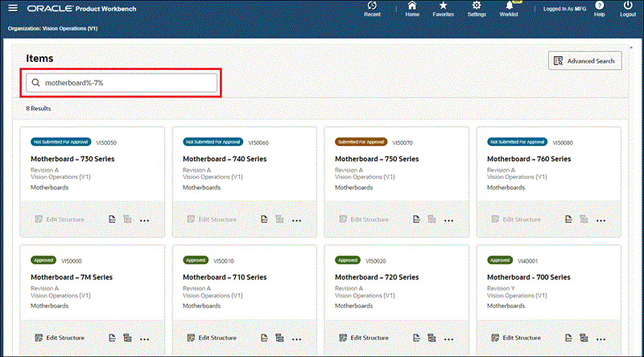This screenshot has width=644, height=357.
Task: Click Edit Structure on 730 Series card
Action: pyautogui.click(x=60, y=219)
